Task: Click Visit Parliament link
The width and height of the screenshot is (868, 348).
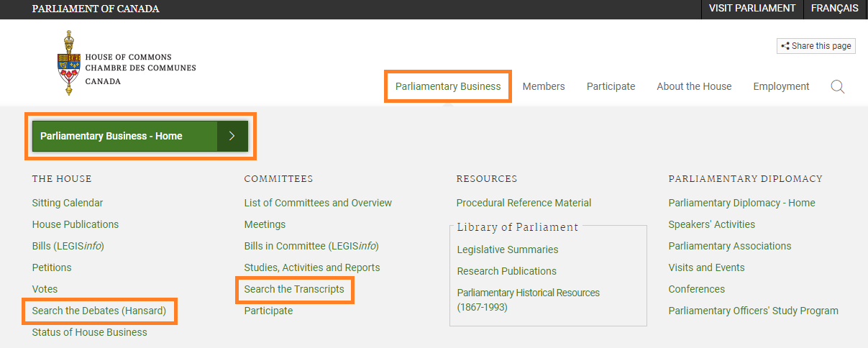Action: (x=752, y=9)
